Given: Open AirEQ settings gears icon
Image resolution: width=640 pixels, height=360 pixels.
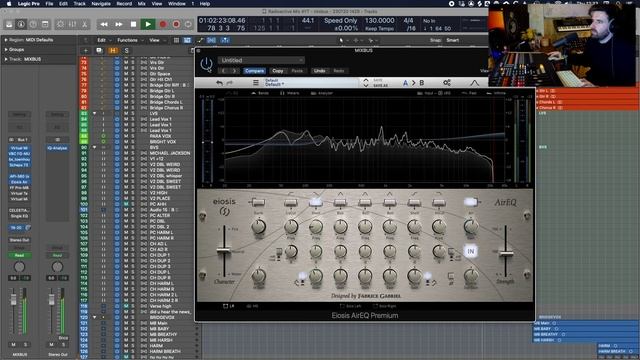Looking at the screenshot, I should click(x=447, y=83).
